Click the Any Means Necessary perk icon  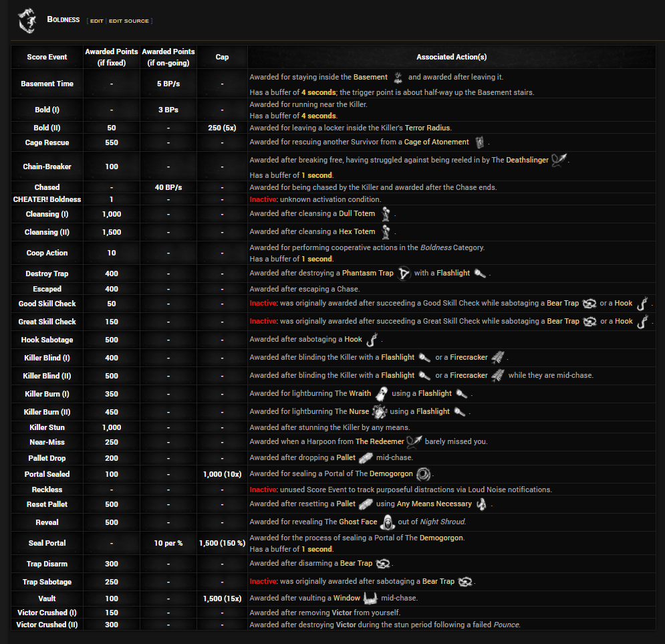[481, 504]
